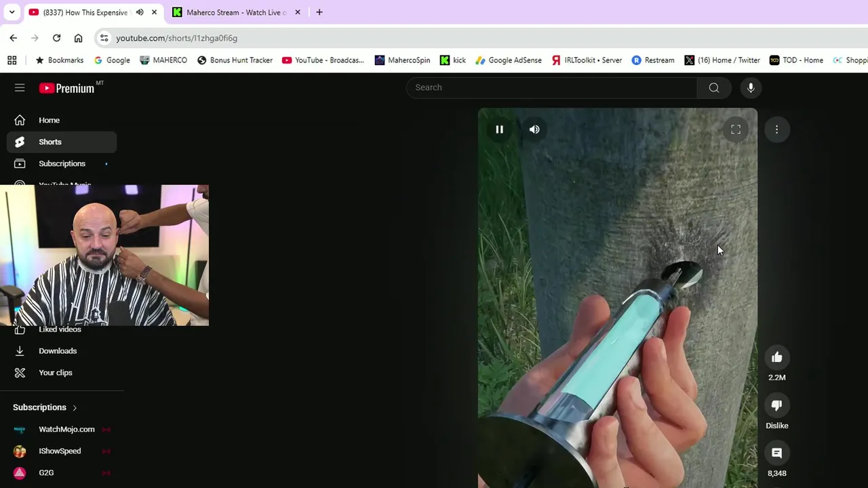Open MahercoSpin bookmark
This screenshot has width=868, height=488.
403,60
